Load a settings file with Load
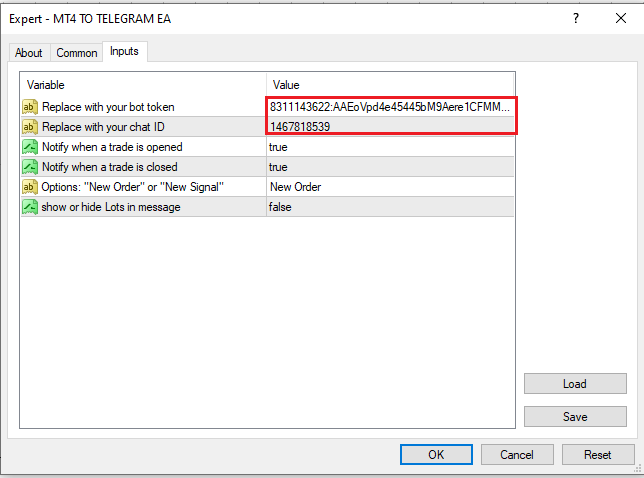Viewport: 644px width, 478px height. pyautogui.click(x=575, y=384)
